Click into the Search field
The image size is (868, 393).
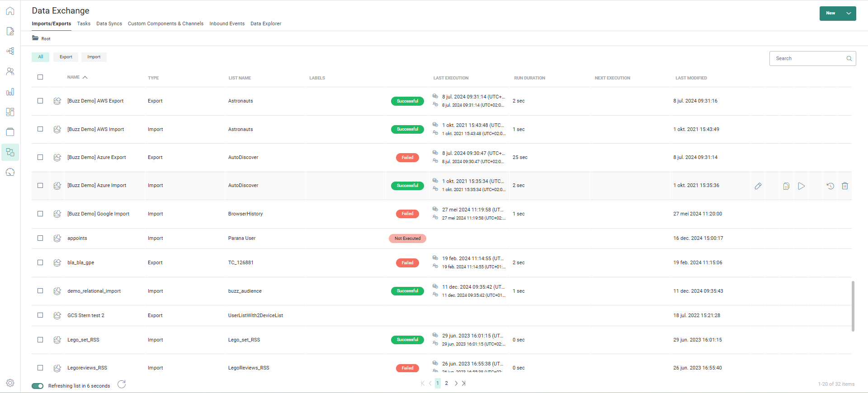click(x=809, y=58)
